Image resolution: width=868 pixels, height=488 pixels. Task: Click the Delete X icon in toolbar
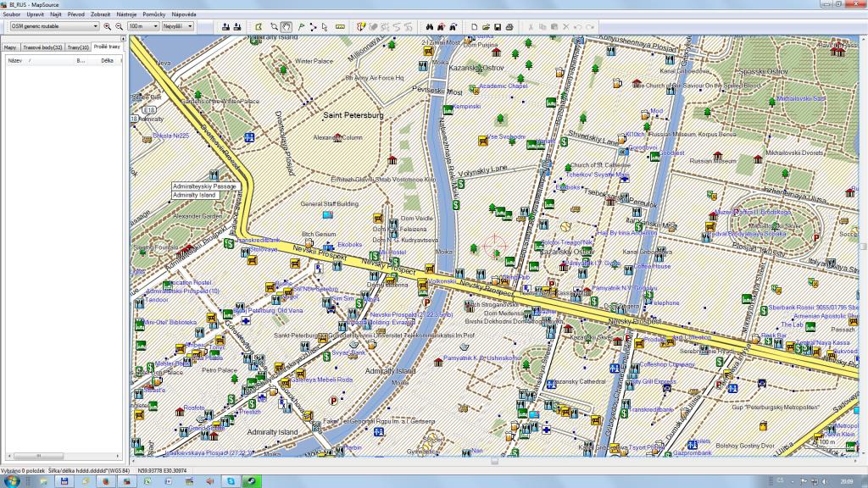click(565, 26)
